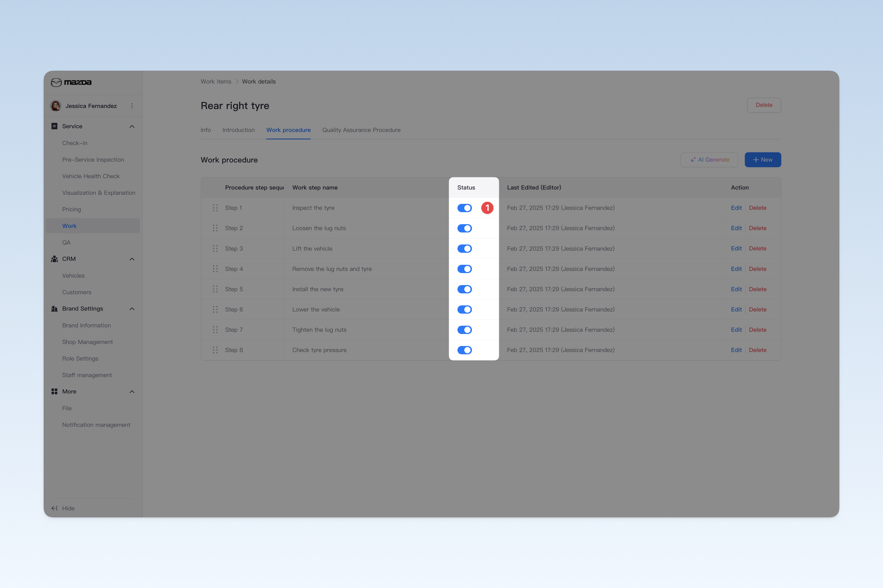Click the drag handle for Step 5
883x588 pixels.
tap(215, 289)
